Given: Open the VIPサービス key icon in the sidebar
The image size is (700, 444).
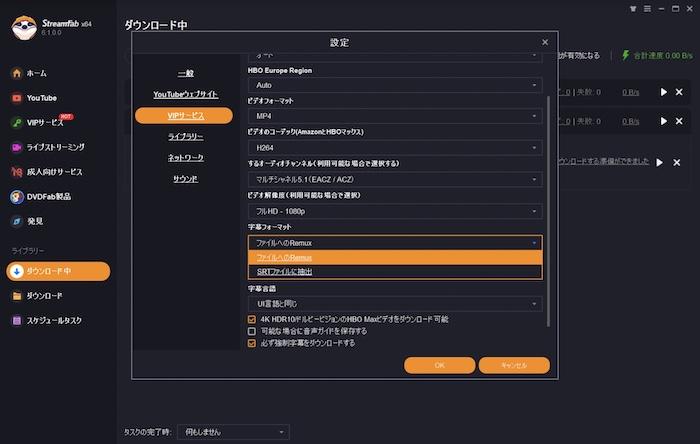Looking at the screenshot, I should [x=17, y=122].
